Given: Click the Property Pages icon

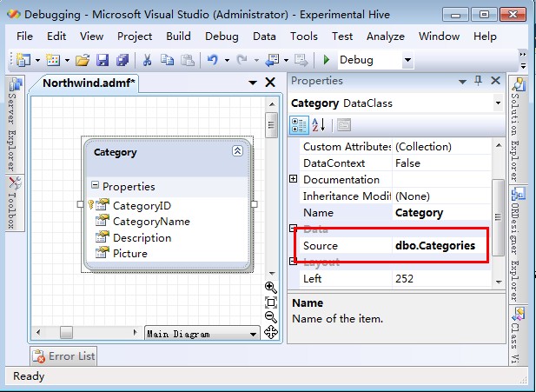Looking at the screenshot, I should [344, 125].
